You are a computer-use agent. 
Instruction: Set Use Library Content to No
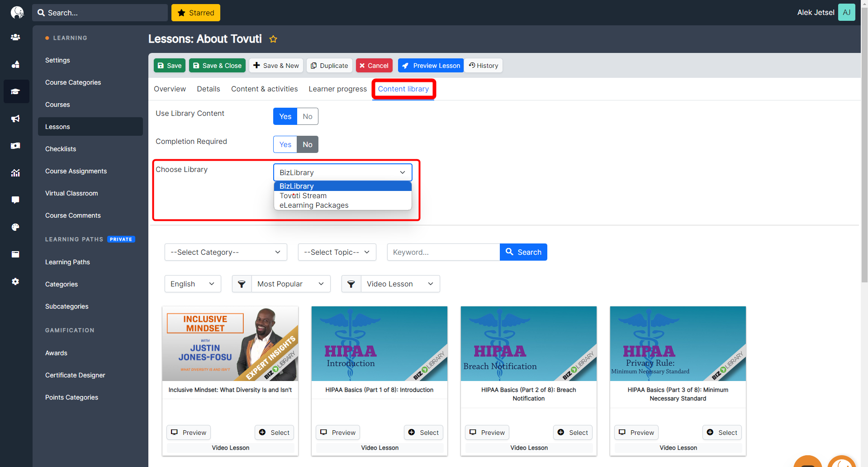[x=308, y=116]
